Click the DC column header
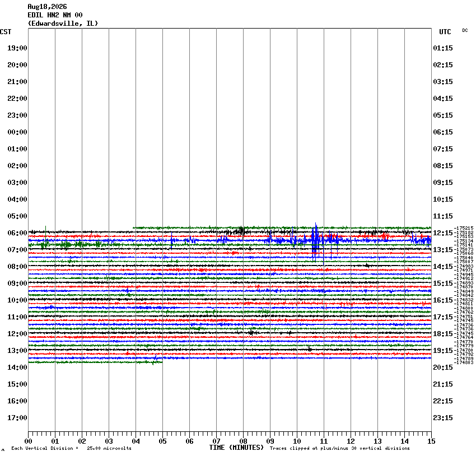Image resolution: width=476 pixels, height=456 pixels. [x=465, y=30]
